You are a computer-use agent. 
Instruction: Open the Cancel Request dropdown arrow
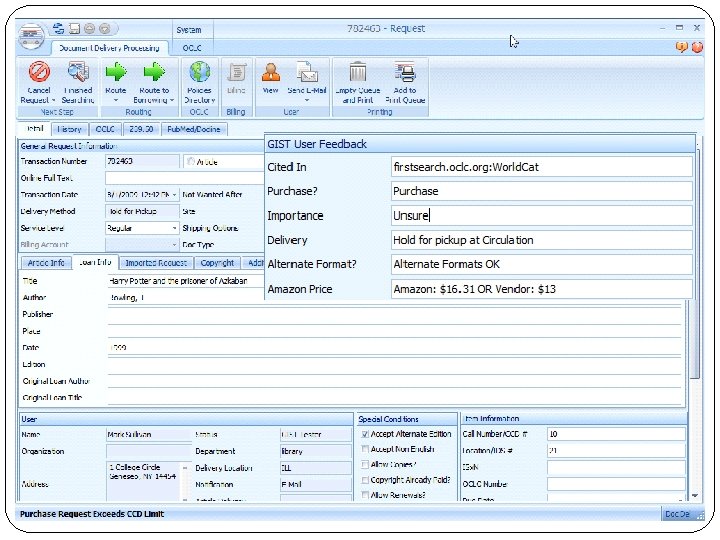tap(53, 100)
